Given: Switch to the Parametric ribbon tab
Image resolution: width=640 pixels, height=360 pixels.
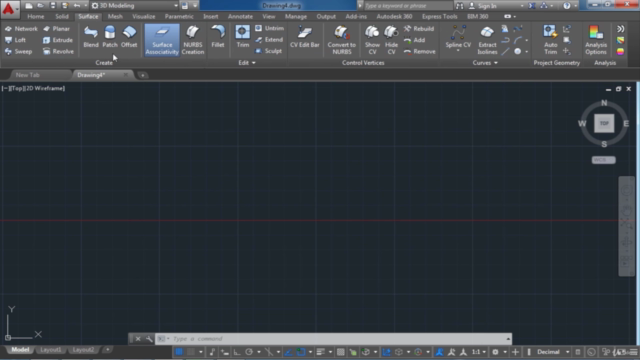Looking at the screenshot, I should tap(179, 16).
